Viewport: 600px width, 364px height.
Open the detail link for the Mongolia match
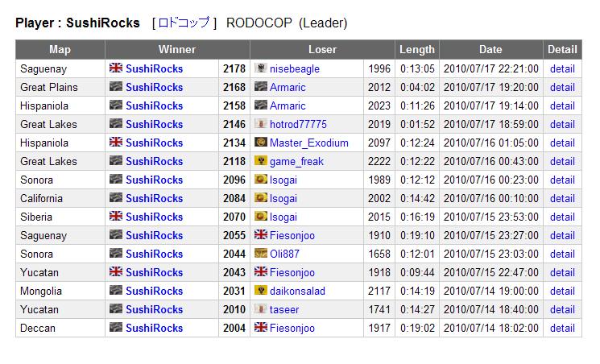562,291
